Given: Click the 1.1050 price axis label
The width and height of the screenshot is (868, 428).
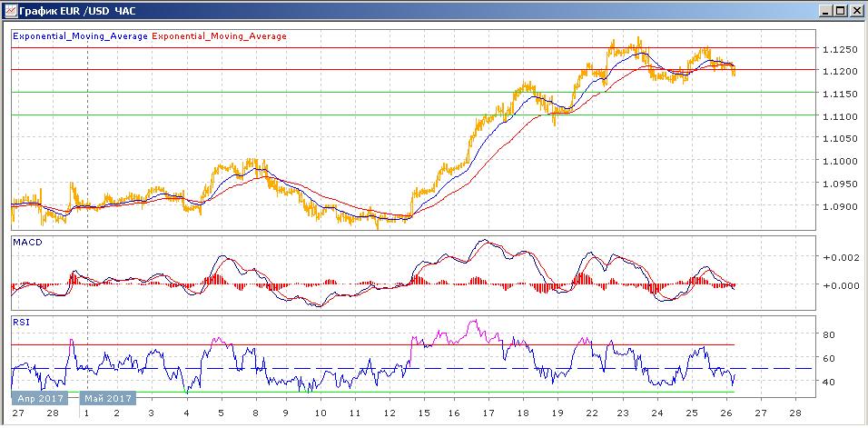Looking at the screenshot, I should (841, 138).
